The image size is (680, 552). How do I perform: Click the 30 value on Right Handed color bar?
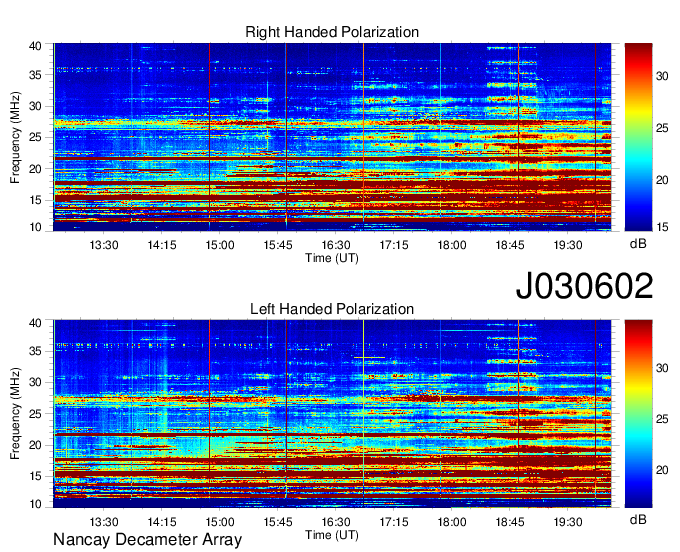point(662,76)
